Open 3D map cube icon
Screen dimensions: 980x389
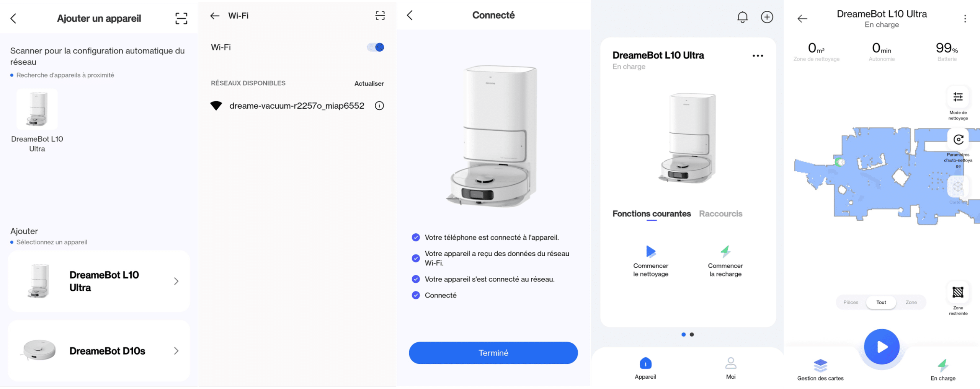[x=958, y=187]
